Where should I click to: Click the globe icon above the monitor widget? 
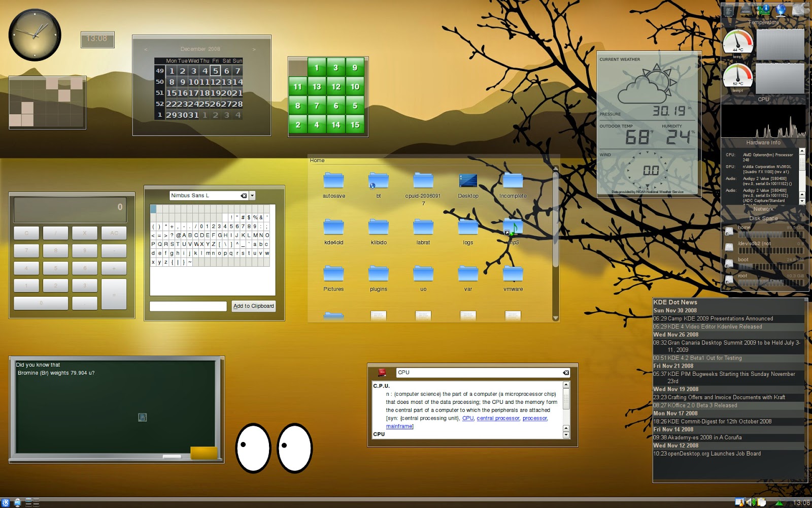[x=781, y=10]
